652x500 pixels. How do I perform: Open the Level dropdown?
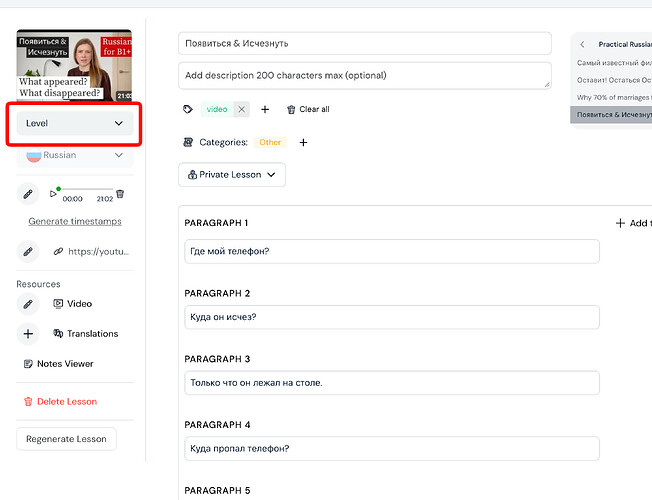tap(75, 123)
